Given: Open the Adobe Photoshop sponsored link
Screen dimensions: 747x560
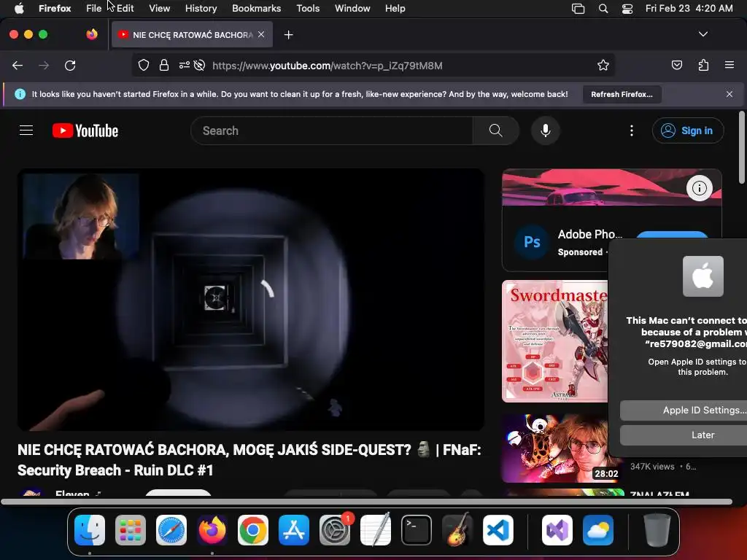Looking at the screenshot, I should click(x=589, y=234).
